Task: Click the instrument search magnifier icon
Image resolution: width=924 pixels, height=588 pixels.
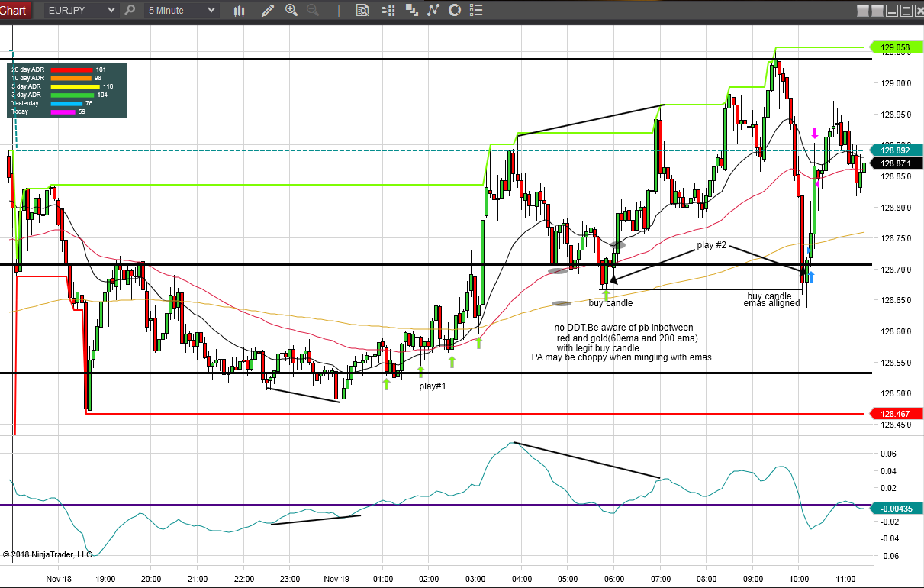Action: point(130,11)
